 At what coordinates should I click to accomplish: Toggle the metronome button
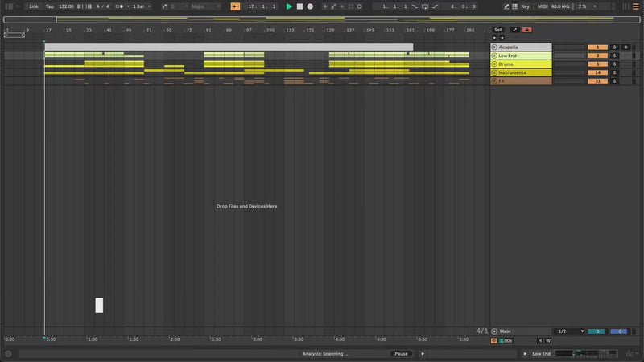[119, 6]
